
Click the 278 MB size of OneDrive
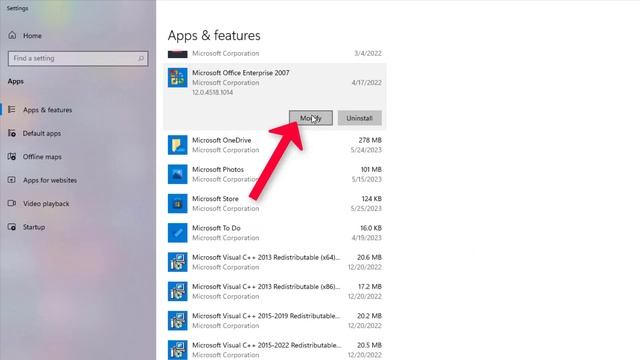[370, 140]
